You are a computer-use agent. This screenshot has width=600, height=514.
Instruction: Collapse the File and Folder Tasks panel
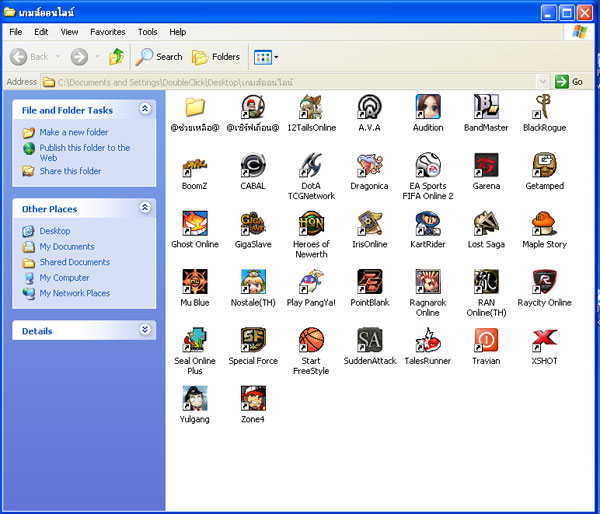(x=145, y=109)
